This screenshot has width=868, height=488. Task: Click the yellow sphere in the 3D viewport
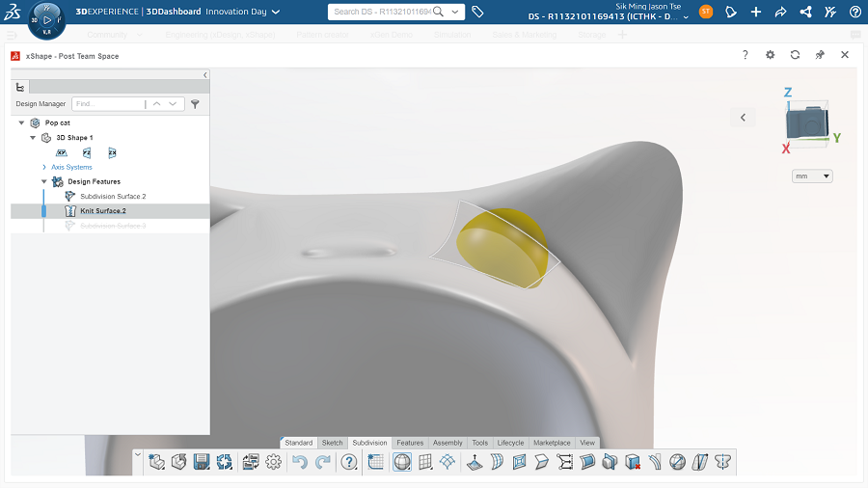pyautogui.click(x=500, y=246)
